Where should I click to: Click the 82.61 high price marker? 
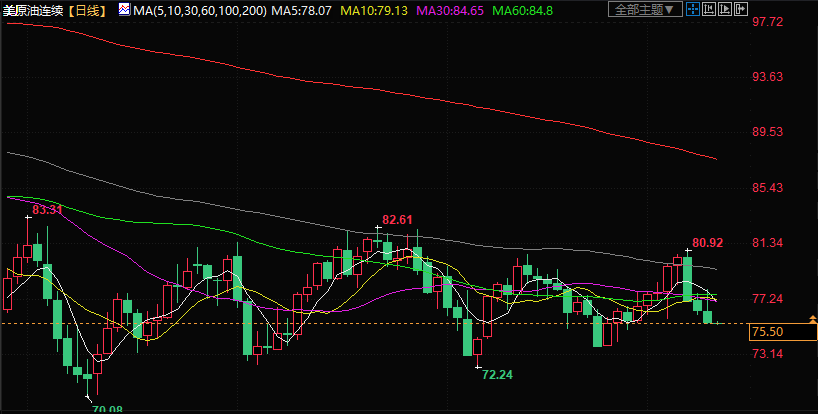point(397,219)
